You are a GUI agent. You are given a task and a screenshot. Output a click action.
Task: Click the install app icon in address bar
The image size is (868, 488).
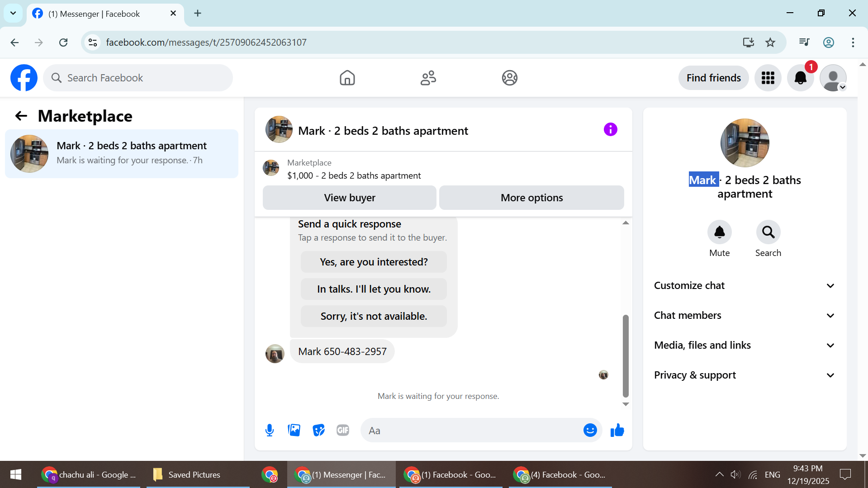coord(749,43)
